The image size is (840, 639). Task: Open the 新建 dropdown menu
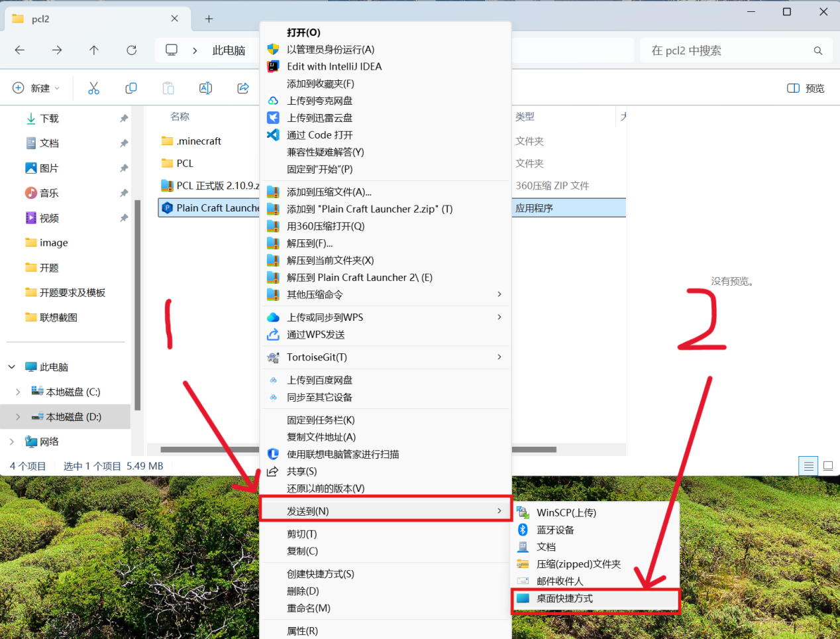tap(33, 87)
